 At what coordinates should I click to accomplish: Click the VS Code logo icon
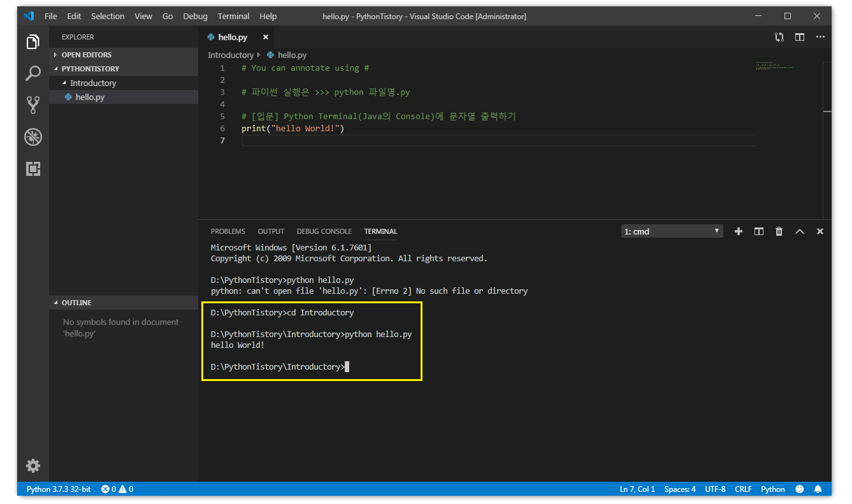pos(29,16)
